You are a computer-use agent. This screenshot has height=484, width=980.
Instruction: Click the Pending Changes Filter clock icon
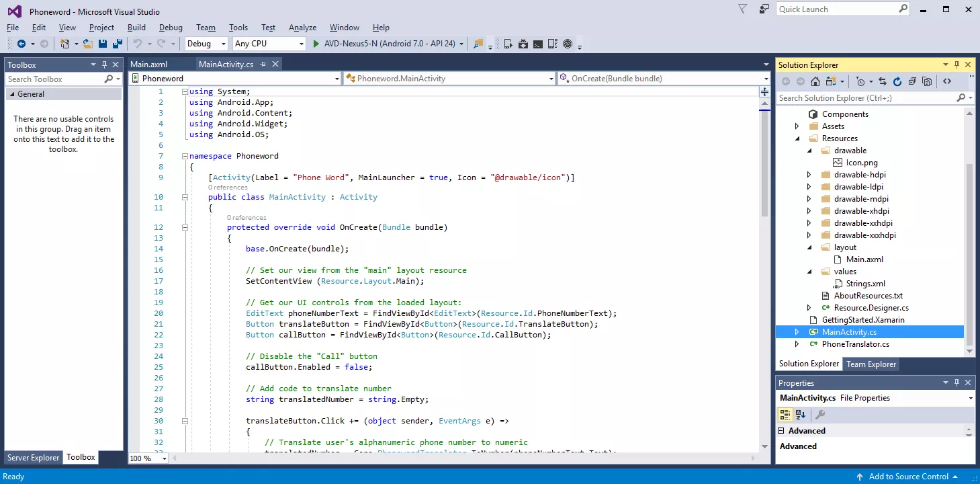click(x=860, y=81)
